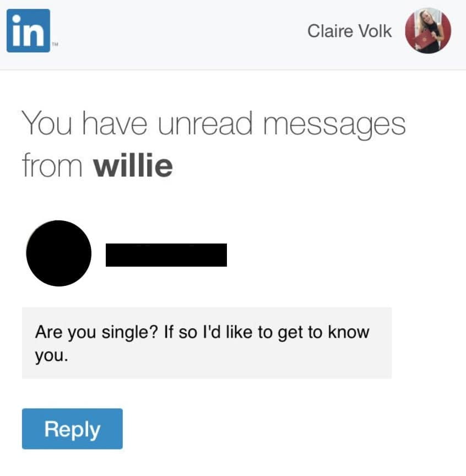
Task: Click the word "Volk" in the header
Action: pyautogui.click(x=375, y=31)
